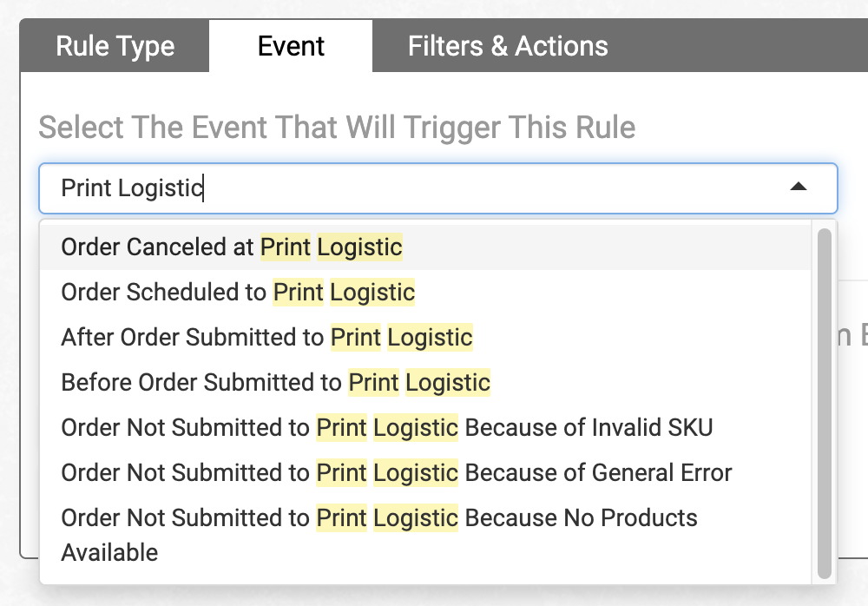Image resolution: width=868 pixels, height=606 pixels.
Task: Switch to the Rule Type tab
Action: (x=115, y=46)
